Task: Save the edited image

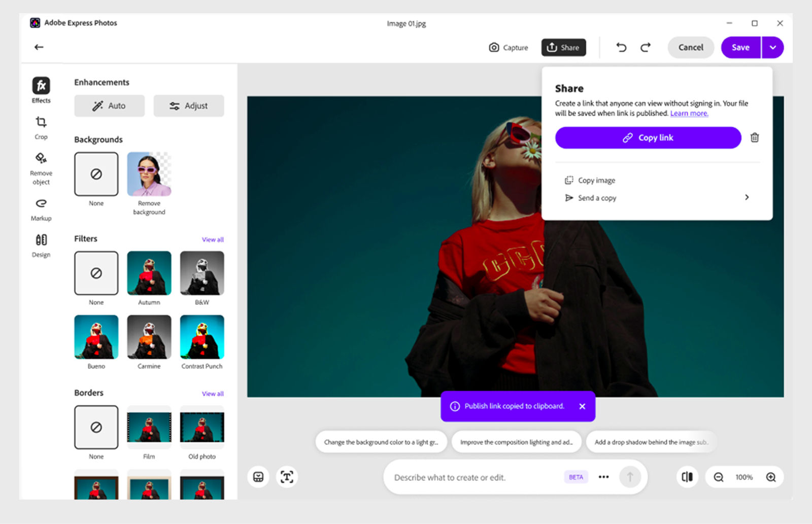Action: [740, 47]
